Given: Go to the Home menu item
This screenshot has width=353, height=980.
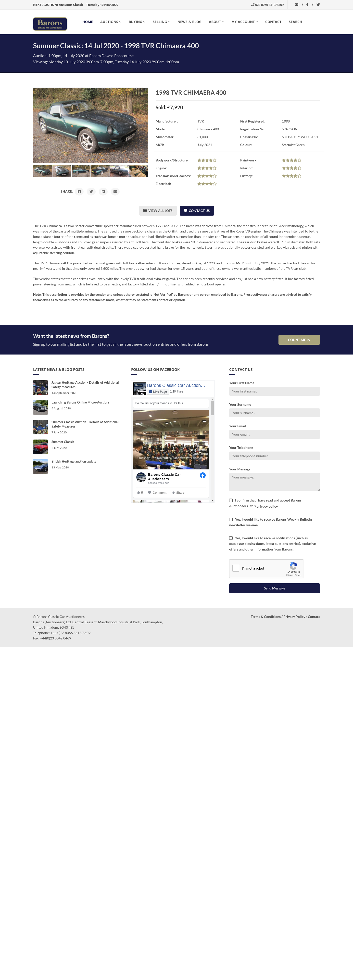Looking at the screenshot, I should coord(88,22).
